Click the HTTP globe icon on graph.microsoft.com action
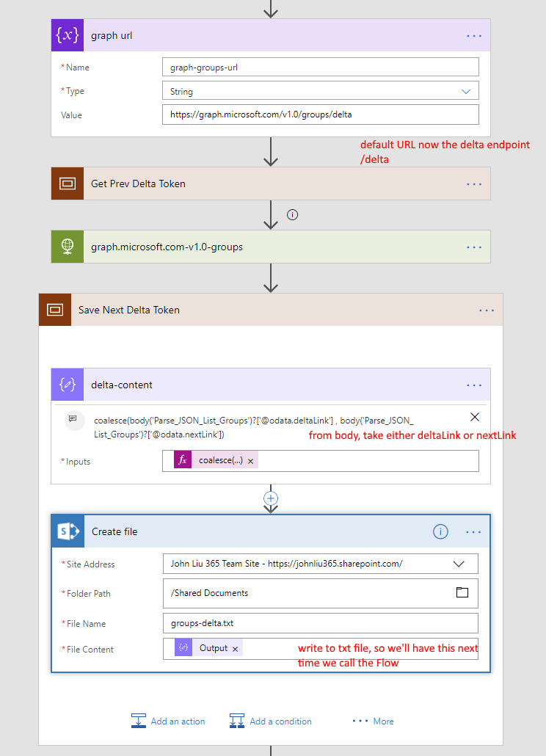The height and width of the screenshot is (756, 546). 68,247
